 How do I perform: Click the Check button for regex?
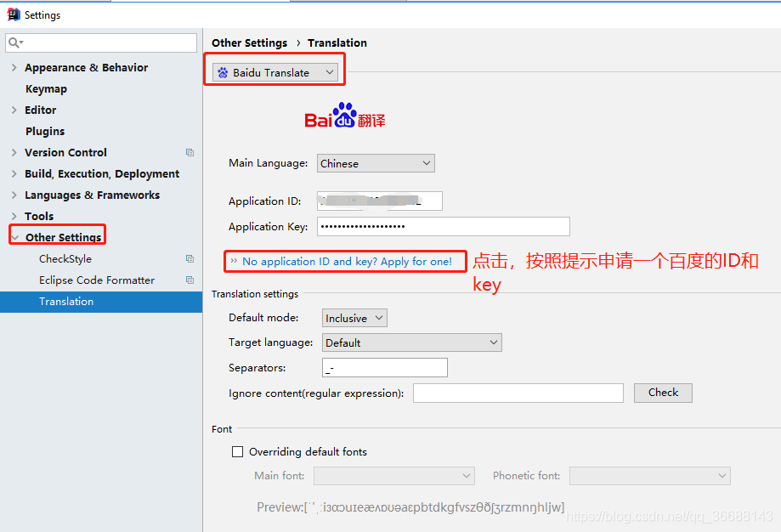[663, 393]
